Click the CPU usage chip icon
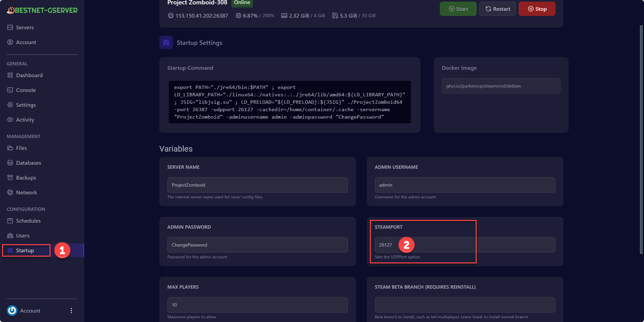 (238, 15)
